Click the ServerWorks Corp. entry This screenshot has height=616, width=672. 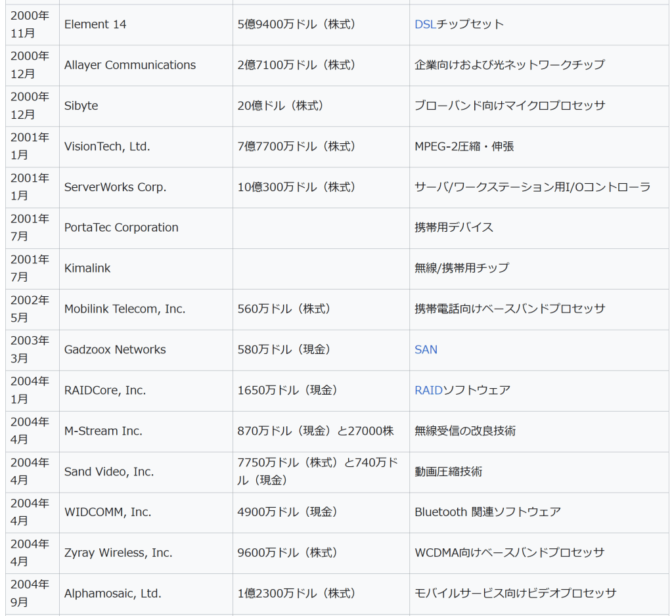point(115,187)
